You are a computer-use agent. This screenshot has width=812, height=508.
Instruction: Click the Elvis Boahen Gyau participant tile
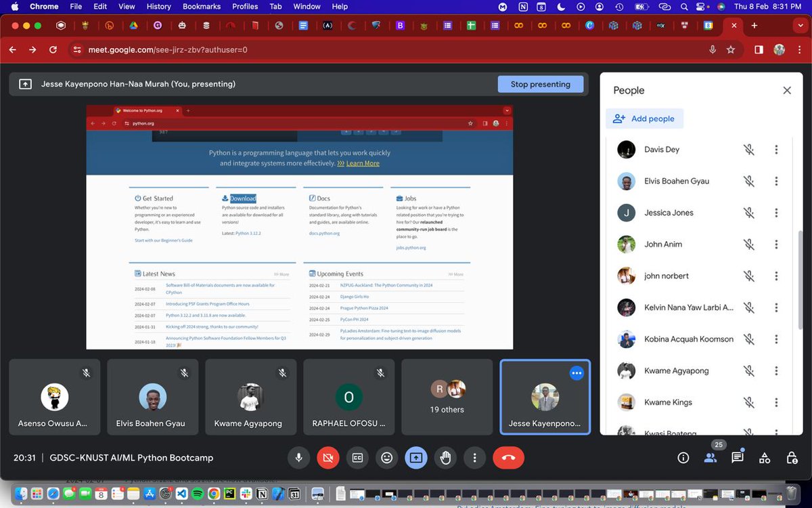(152, 397)
